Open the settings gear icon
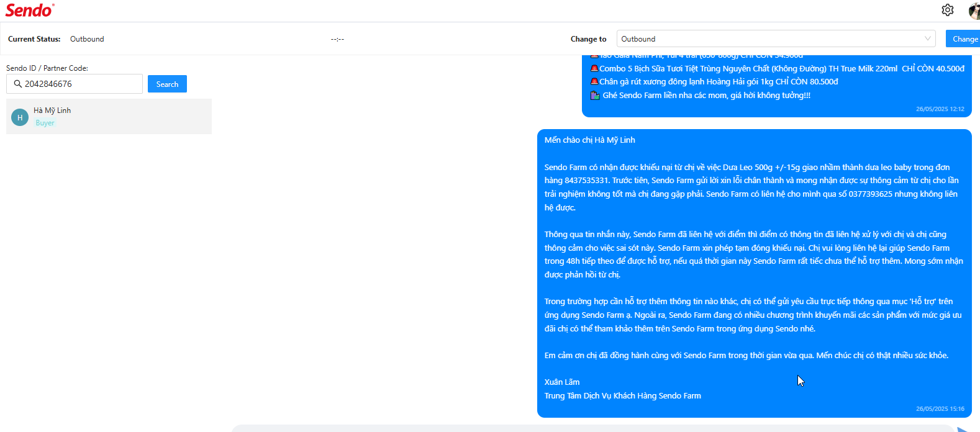Screen dimensions: 980x432 [947, 10]
